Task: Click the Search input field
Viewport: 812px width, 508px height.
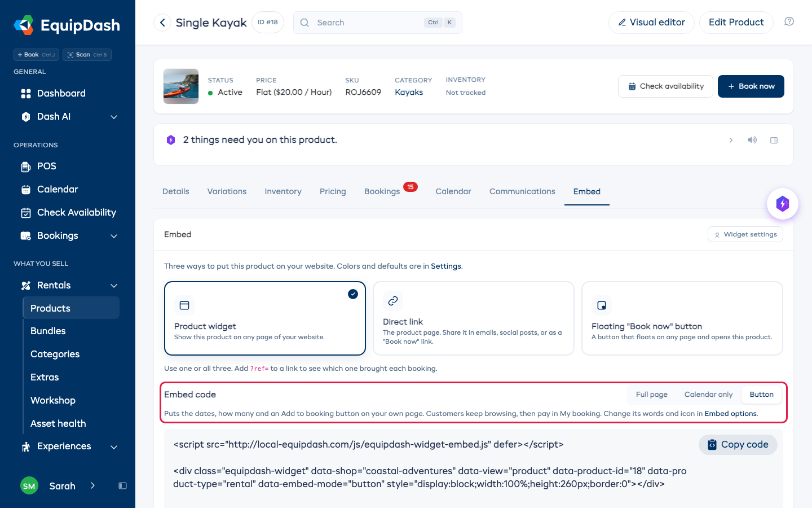Action: coord(378,23)
